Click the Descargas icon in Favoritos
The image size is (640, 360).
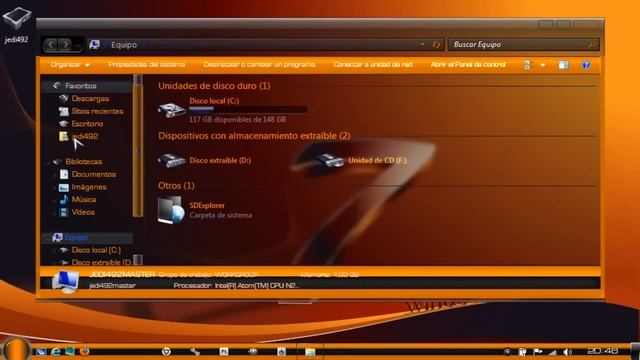(x=63, y=98)
